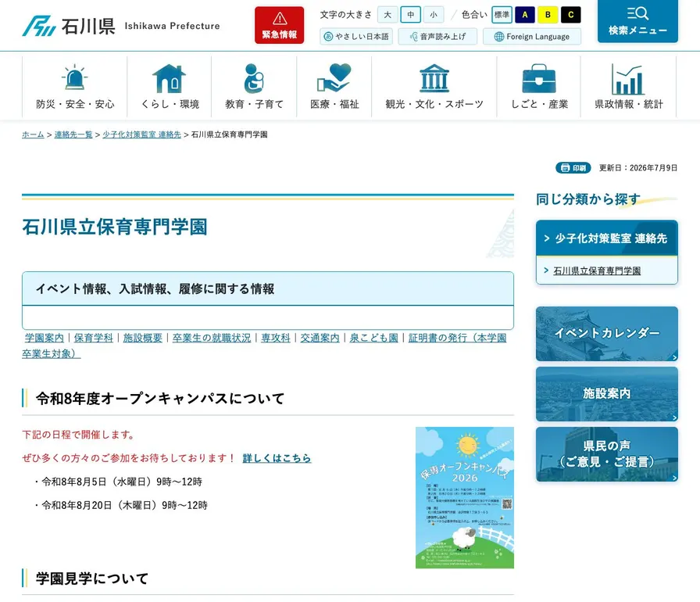Set text size to 中 (medium)
This screenshot has height=602, width=700.
click(411, 15)
